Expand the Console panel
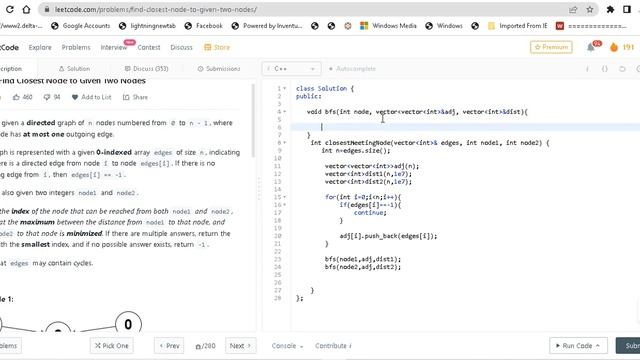 coord(287,346)
